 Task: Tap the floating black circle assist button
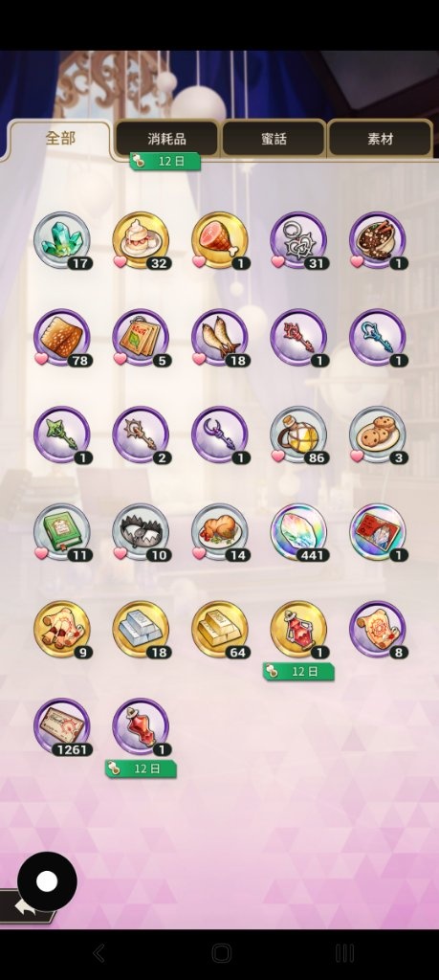47,881
